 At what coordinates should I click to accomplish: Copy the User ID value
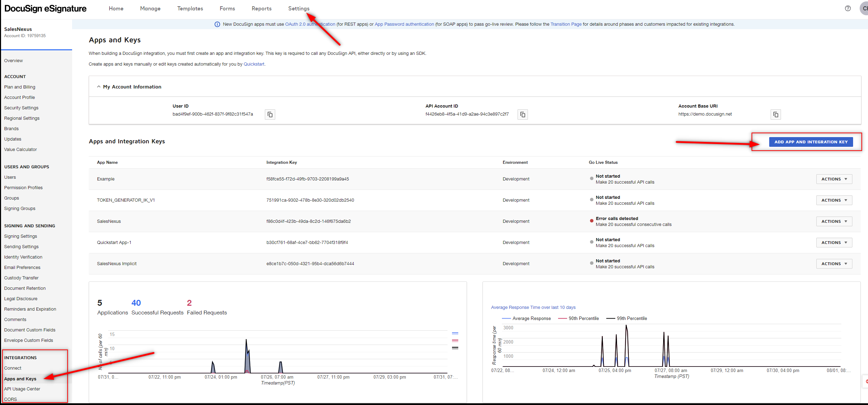click(270, 115)
